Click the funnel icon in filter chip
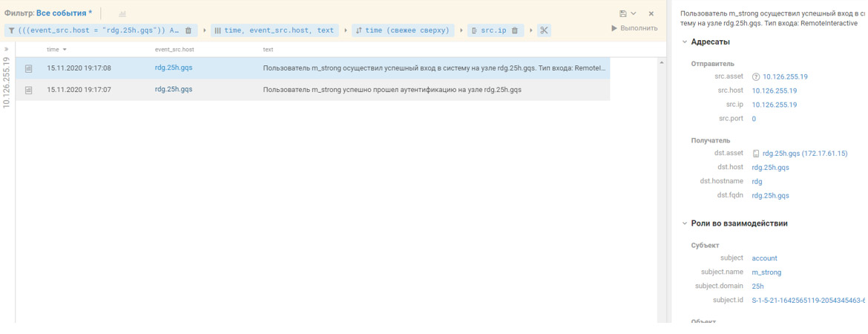This screenshot has width=868, height=334. pos(11,30)
